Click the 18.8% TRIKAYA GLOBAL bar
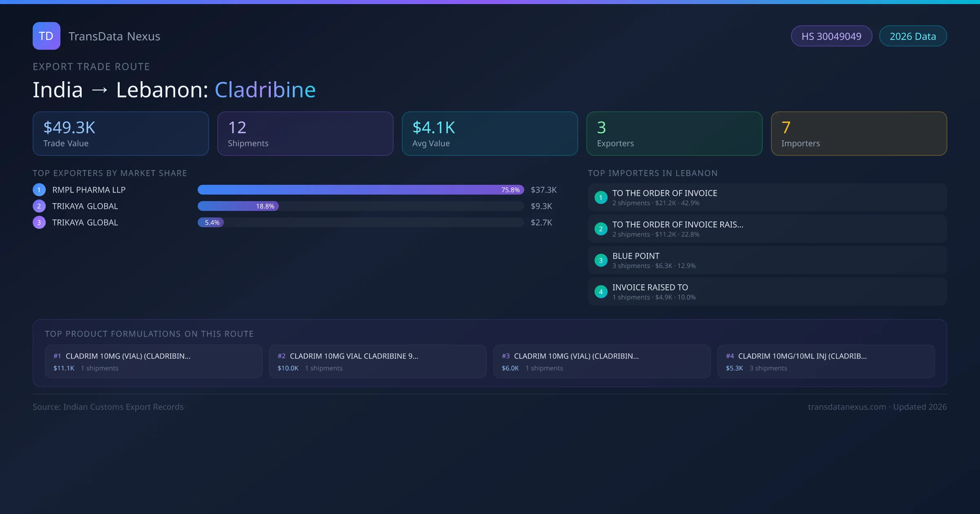The image size is (980, 514). [x=238, y=206]
